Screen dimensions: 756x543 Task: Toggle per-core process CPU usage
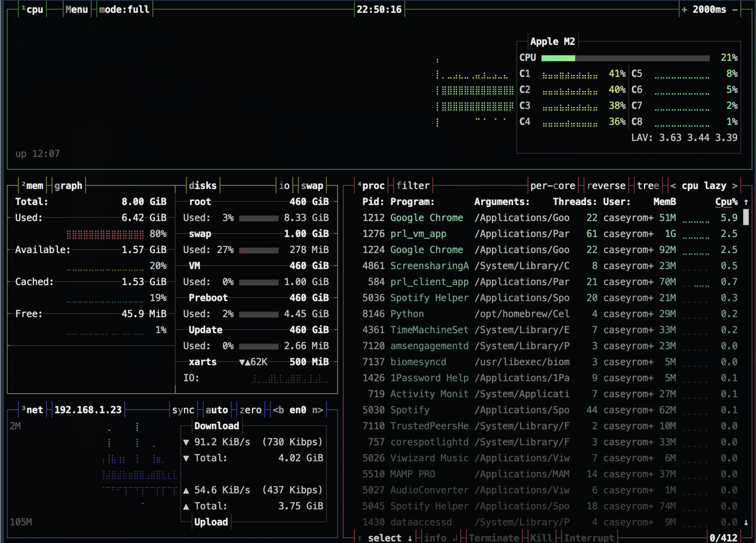[553, 186]
